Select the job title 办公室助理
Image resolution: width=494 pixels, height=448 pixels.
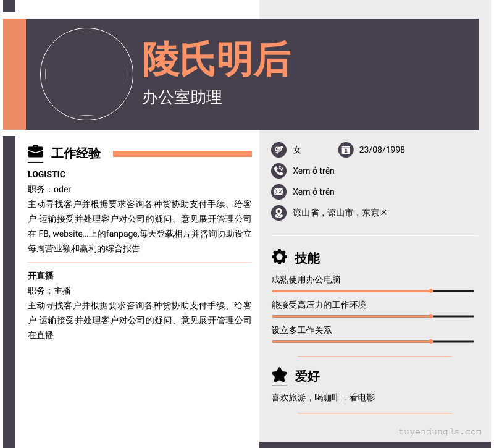coord(182,97)
